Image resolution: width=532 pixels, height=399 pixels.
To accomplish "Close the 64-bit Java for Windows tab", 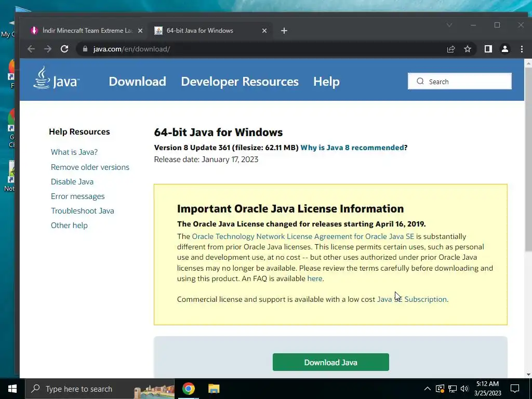I will [x=264, y=31].
